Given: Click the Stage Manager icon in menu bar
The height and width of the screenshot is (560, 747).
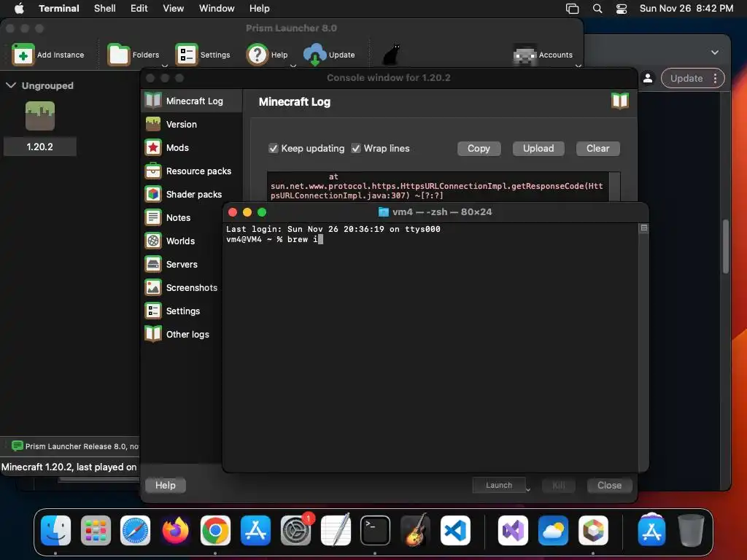Looking at the screenshot, I should pyautogui.click(x=572, y=9).
